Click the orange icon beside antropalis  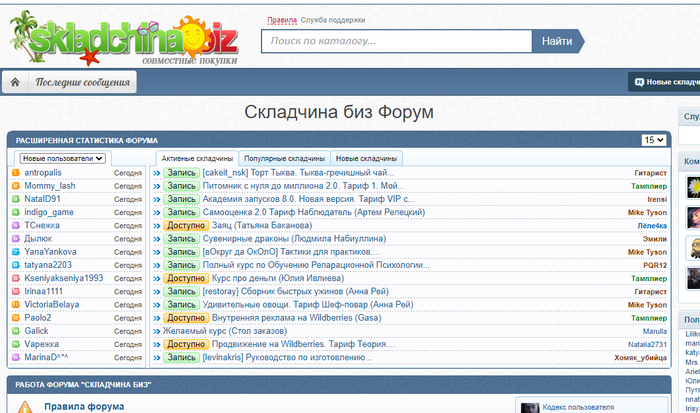click(15, 173)
